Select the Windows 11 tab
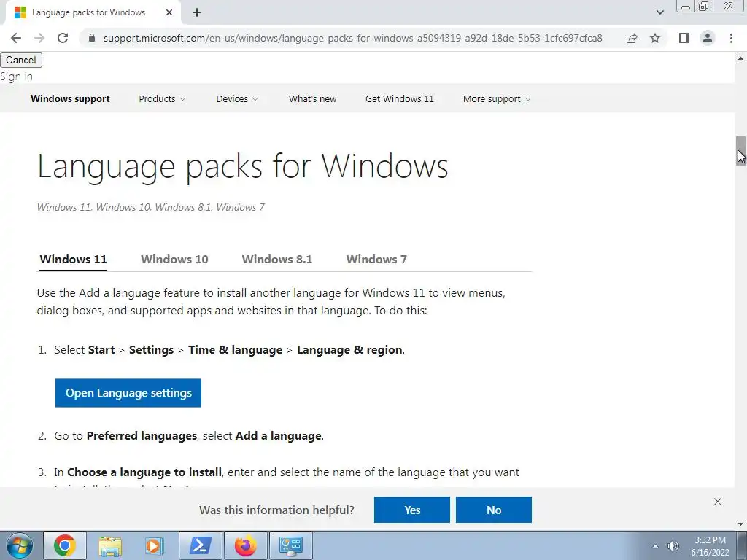This screenshot has width=747, height=560. click(74, 260)
